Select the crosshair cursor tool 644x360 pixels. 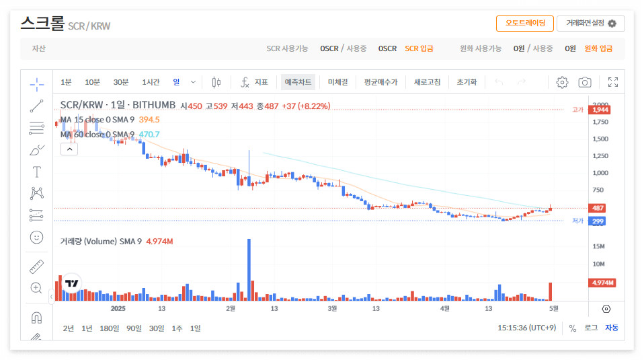click(36, 84)
